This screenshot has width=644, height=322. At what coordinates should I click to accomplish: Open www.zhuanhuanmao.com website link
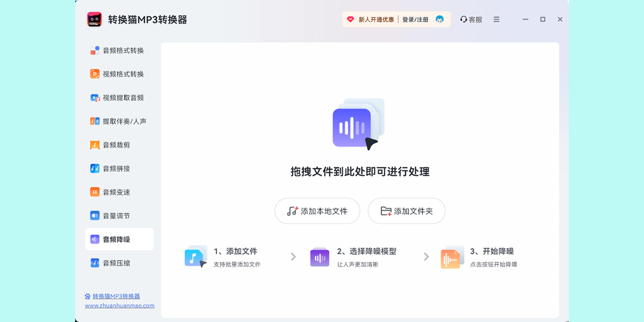tap(121, 305)
